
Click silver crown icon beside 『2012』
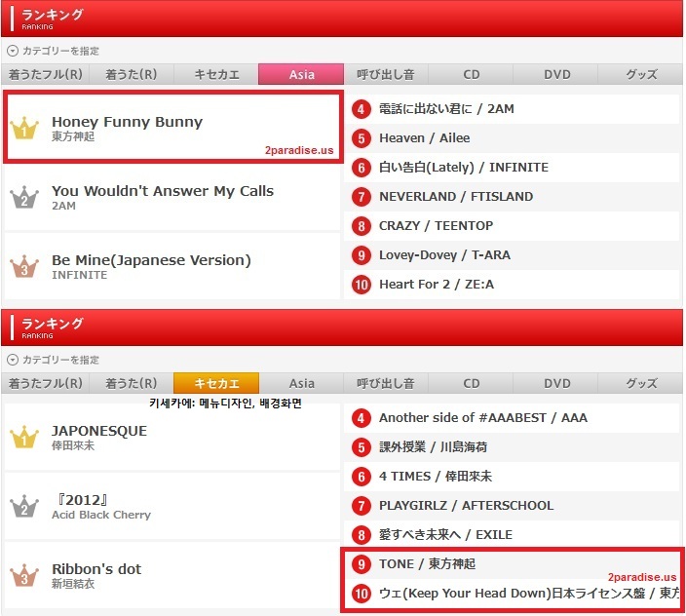point(24,506)
